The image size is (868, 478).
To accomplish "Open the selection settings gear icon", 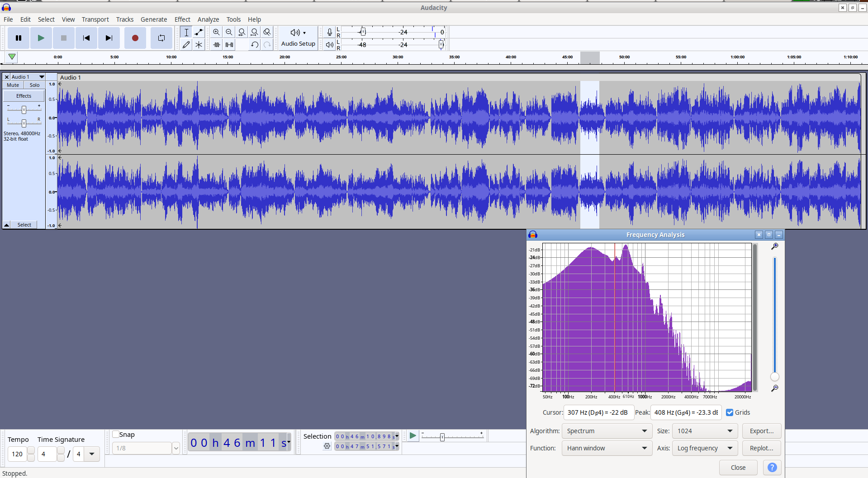I will coord(327,446).
